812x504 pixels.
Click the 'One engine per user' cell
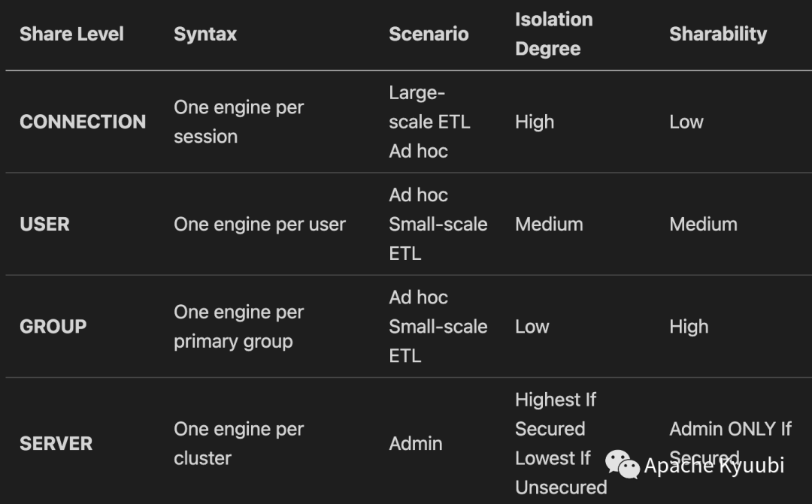259,224
